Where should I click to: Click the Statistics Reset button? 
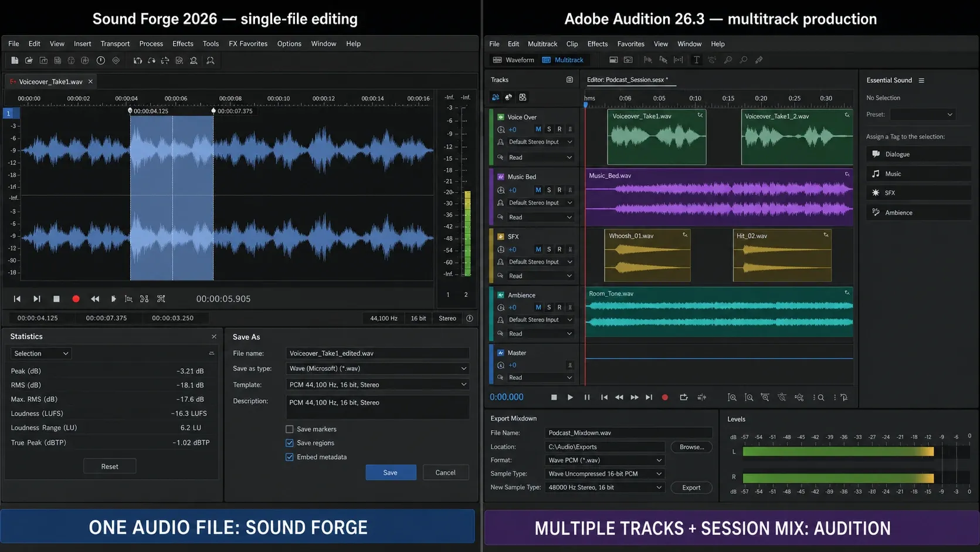pos(110,466)
